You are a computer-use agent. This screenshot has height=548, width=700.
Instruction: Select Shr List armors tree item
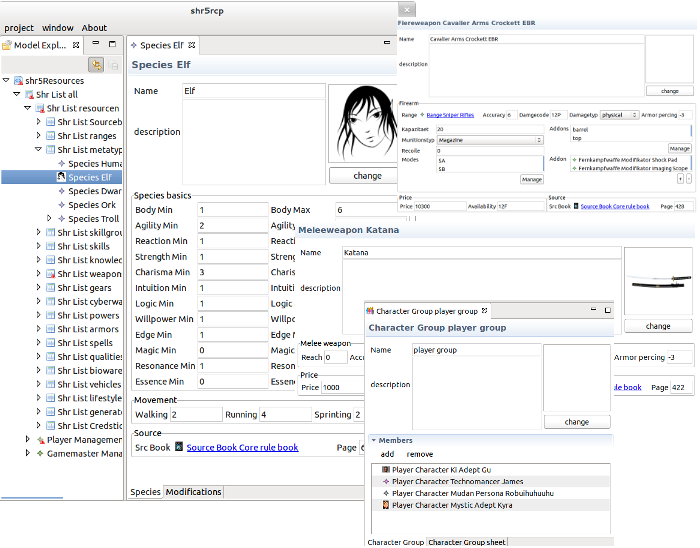point(88,329)
